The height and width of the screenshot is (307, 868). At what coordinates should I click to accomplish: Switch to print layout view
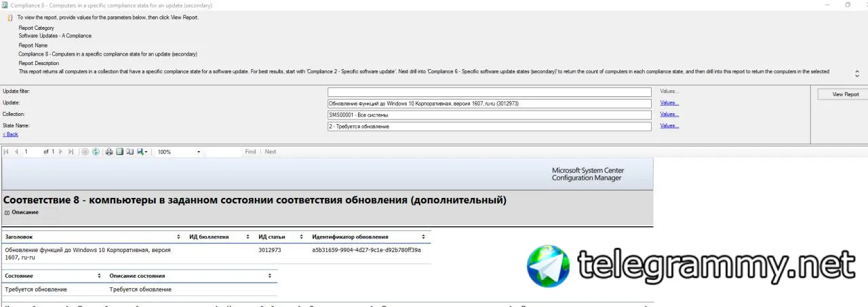pyautogui.click(x=119, y=152)
